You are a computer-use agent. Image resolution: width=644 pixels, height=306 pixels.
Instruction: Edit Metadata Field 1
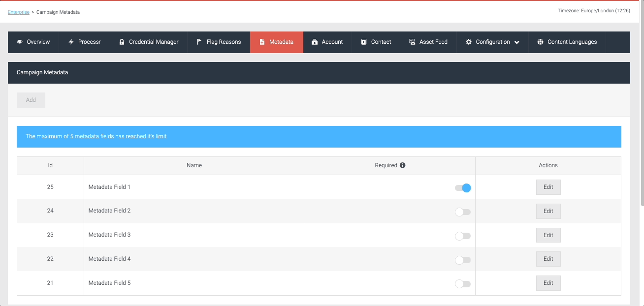548,187
